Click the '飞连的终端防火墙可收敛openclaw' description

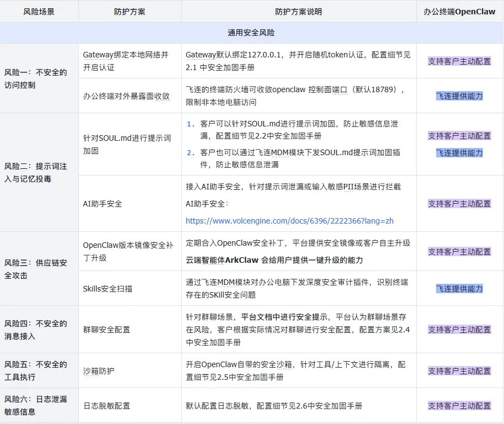(x=295, y=96)
